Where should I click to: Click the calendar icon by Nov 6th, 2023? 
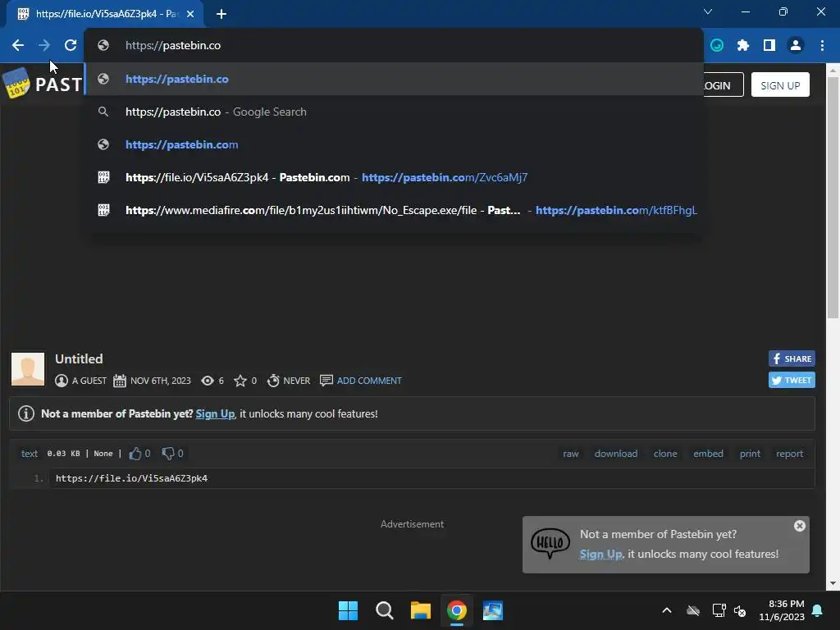pyautogui.click(x=120, y=381)
